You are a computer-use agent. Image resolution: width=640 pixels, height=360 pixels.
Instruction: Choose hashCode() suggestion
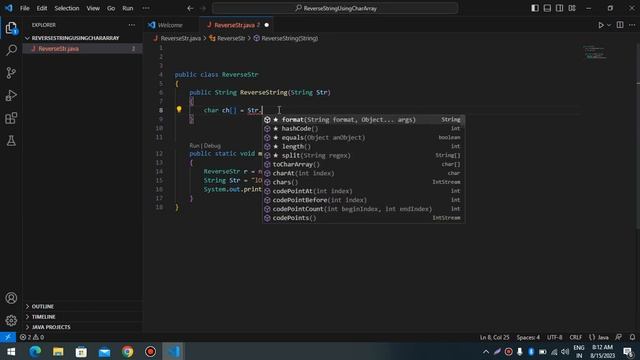(363, 129)
